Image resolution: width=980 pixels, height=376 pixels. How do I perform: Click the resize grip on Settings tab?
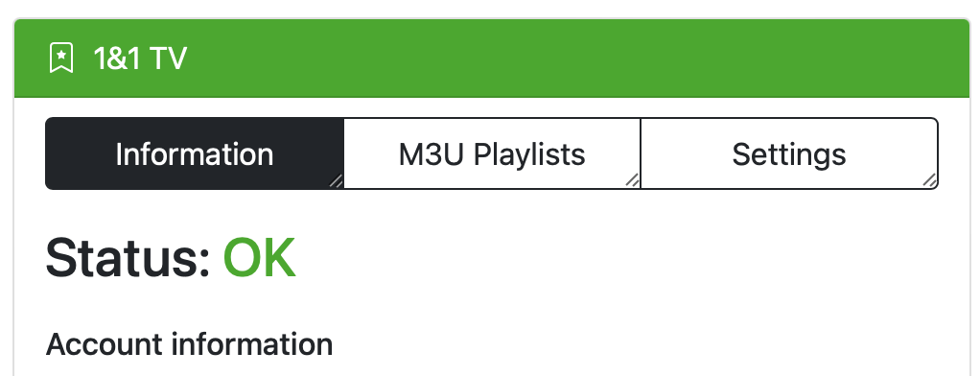[x=929, y=180]
